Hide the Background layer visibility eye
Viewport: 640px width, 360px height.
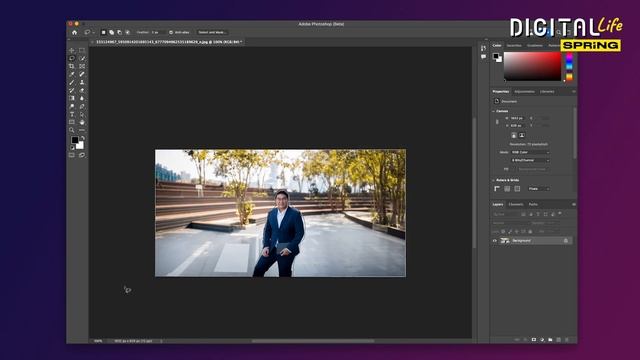pos(495,241)
